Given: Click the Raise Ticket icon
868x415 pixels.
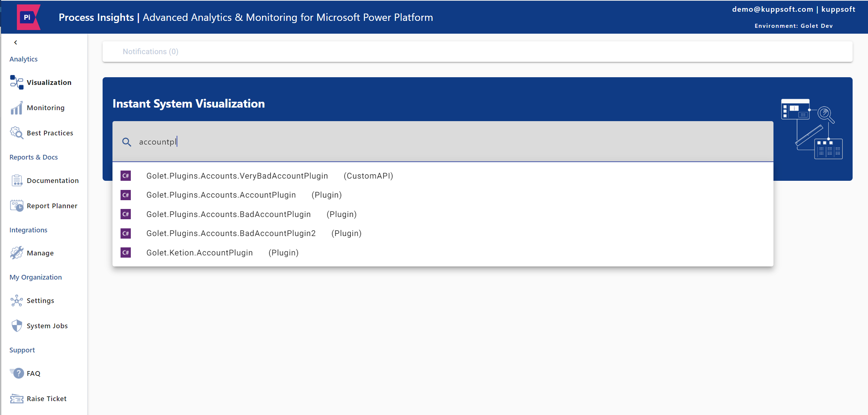Looking at the screenshot, I should point(17,399).
